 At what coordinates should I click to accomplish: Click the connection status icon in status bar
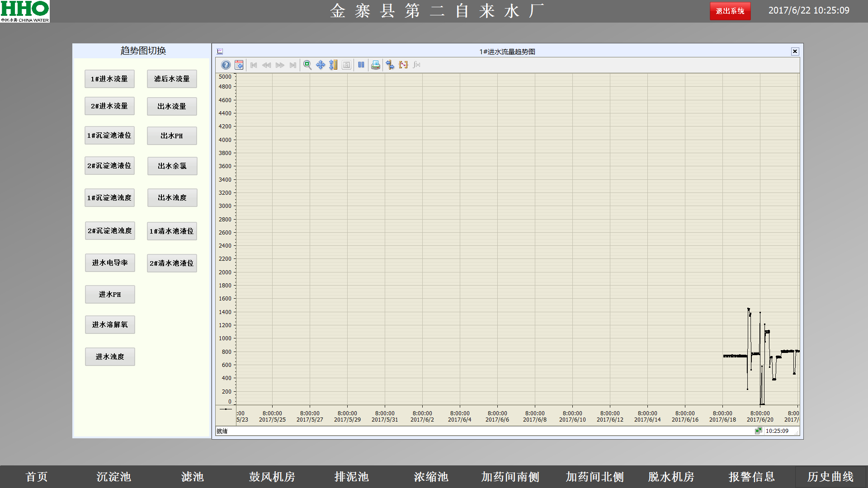[758, 431]
